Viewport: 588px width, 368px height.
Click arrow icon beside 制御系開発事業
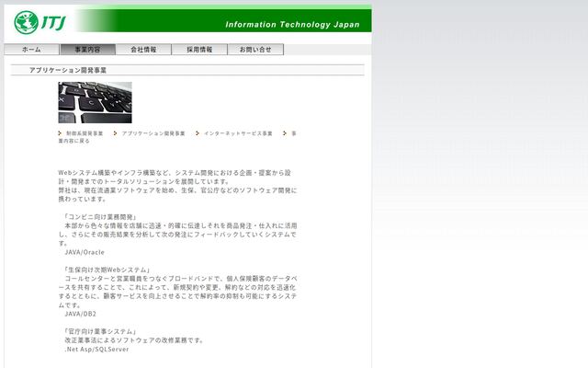pos(60,132)
